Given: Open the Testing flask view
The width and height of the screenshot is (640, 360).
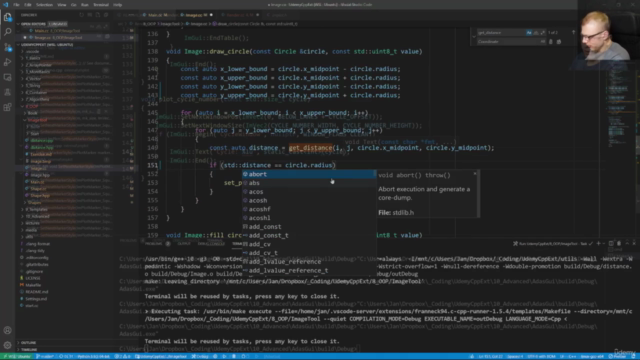Looking at the screenshot, I should pos(8,92).
